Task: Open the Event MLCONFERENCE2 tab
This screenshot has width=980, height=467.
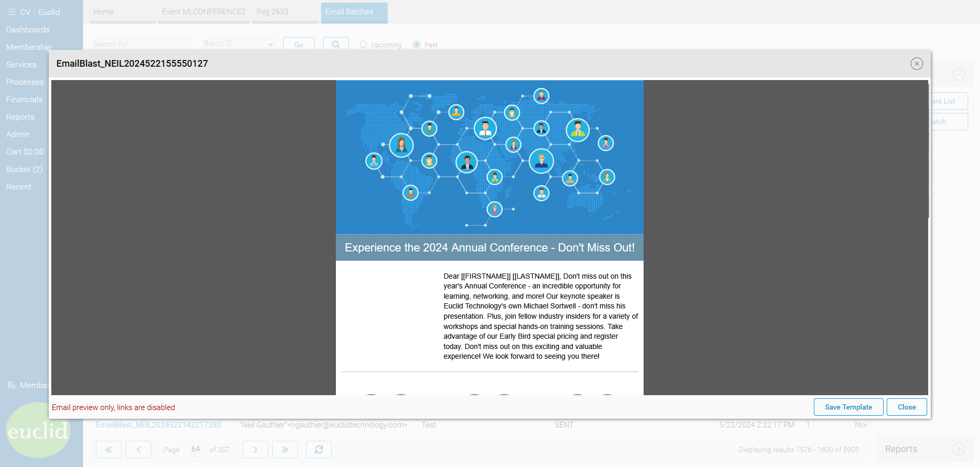Action: pos(204,12)
